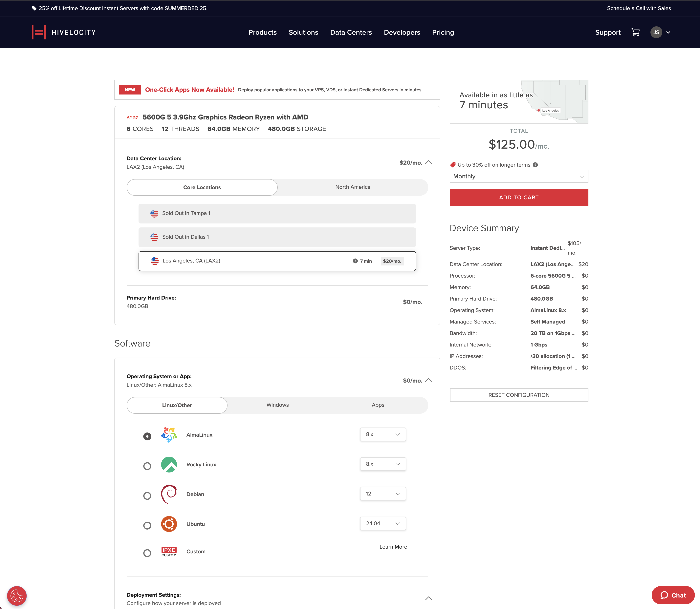
Task: Click the red discount tag icon
Action: pos(453,165)
